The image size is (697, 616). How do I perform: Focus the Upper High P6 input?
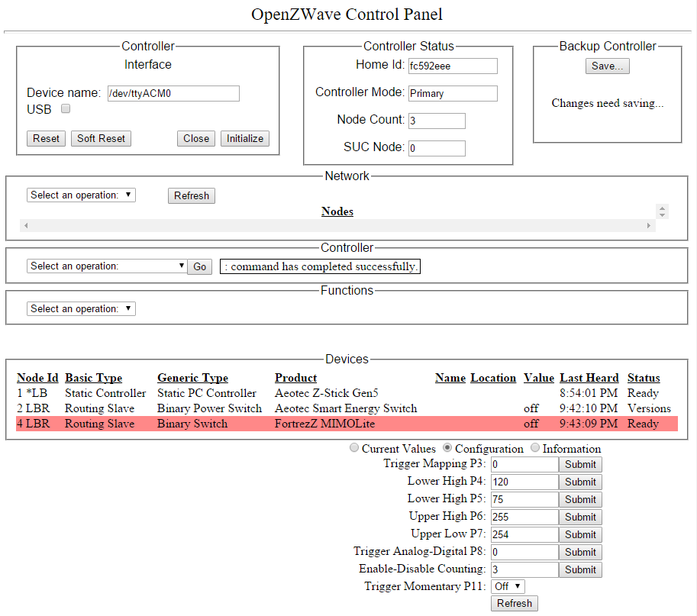point(524,518)
